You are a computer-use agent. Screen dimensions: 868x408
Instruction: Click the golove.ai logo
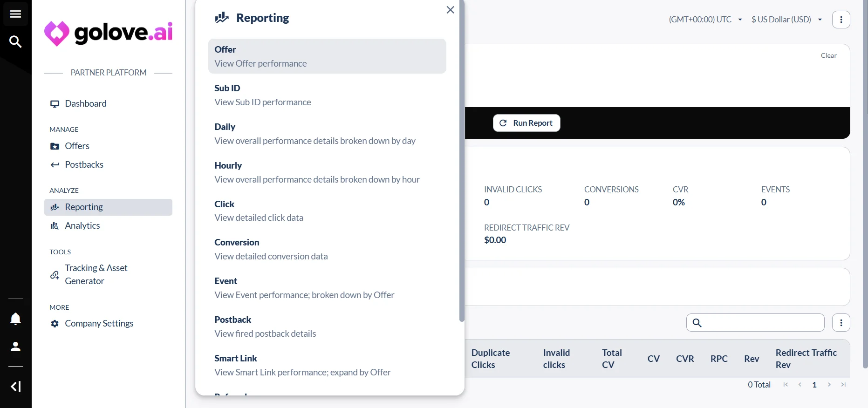pos(108,33)
